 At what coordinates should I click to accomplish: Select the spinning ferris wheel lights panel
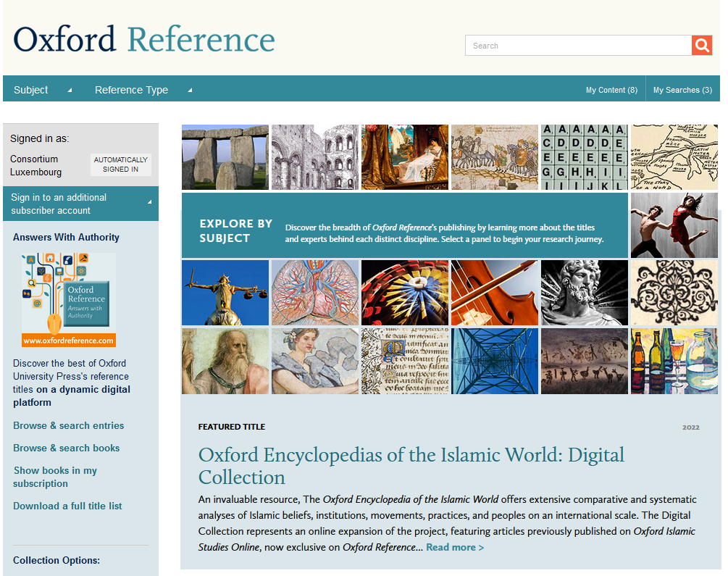coord(405,293)
